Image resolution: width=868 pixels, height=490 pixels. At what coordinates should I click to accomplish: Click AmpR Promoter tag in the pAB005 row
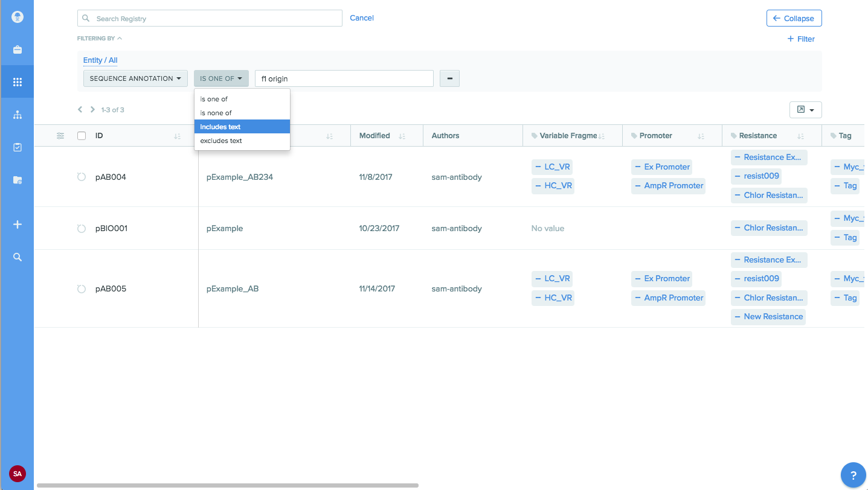coord(668,298)
